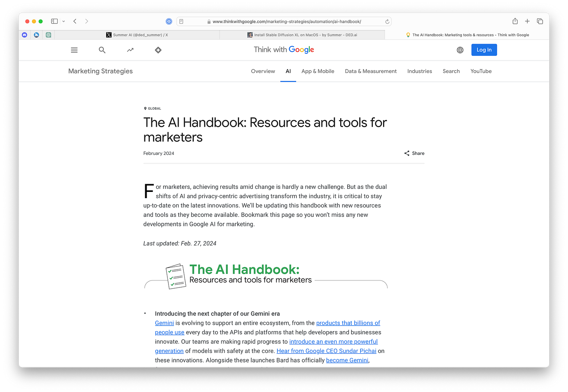Screen dimensions: 568x392
Task: Show tab overview icon in Safari
Action: (540, 21)
